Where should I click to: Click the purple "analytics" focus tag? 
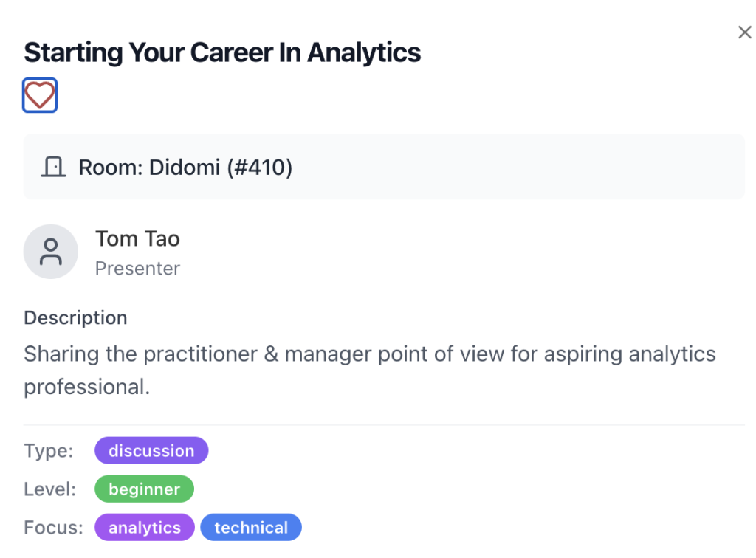pos(144,528)
